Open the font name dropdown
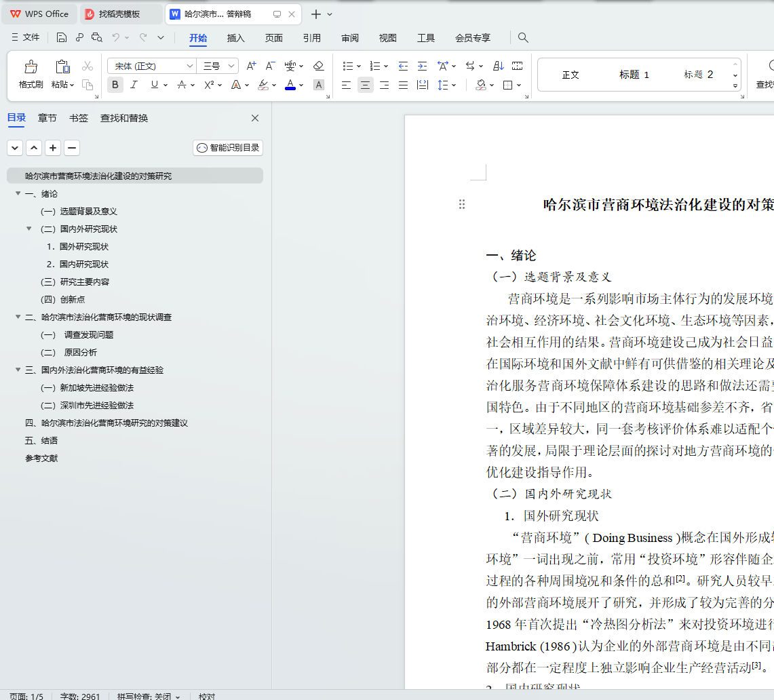 point(190,66)
